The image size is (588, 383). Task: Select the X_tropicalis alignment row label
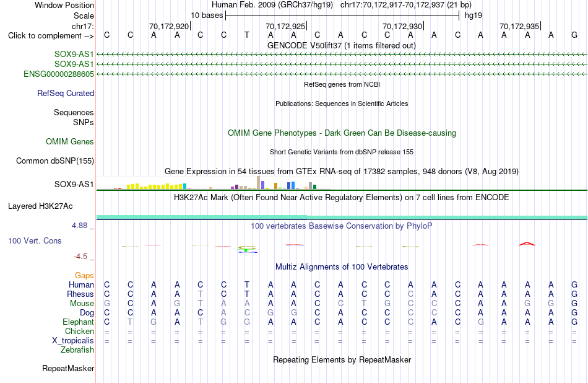pyautogui.click(x=73, y=341)
